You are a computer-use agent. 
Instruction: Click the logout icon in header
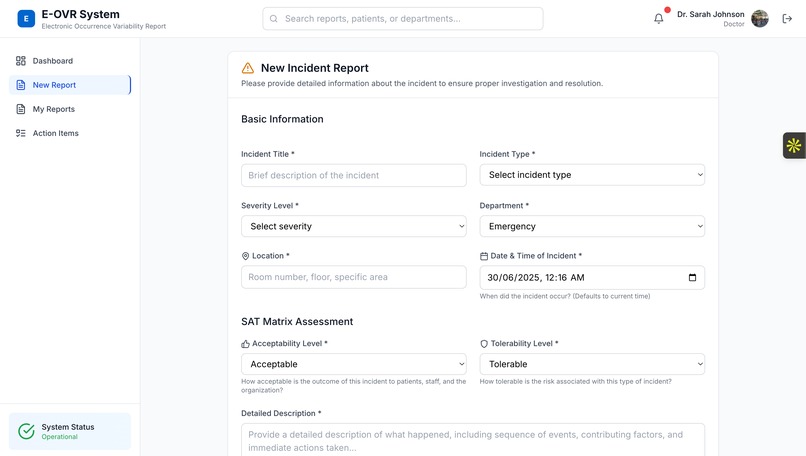[x=787, y=19]
